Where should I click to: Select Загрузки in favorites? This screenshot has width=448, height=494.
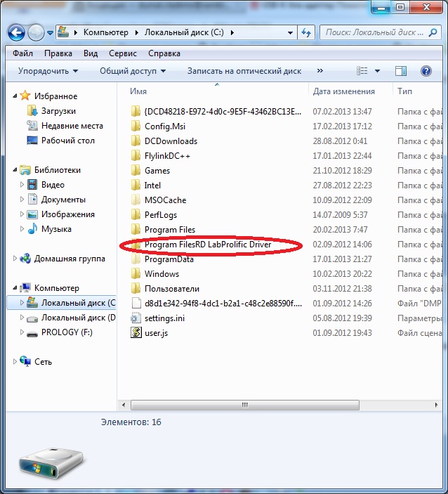pos(58,111)
